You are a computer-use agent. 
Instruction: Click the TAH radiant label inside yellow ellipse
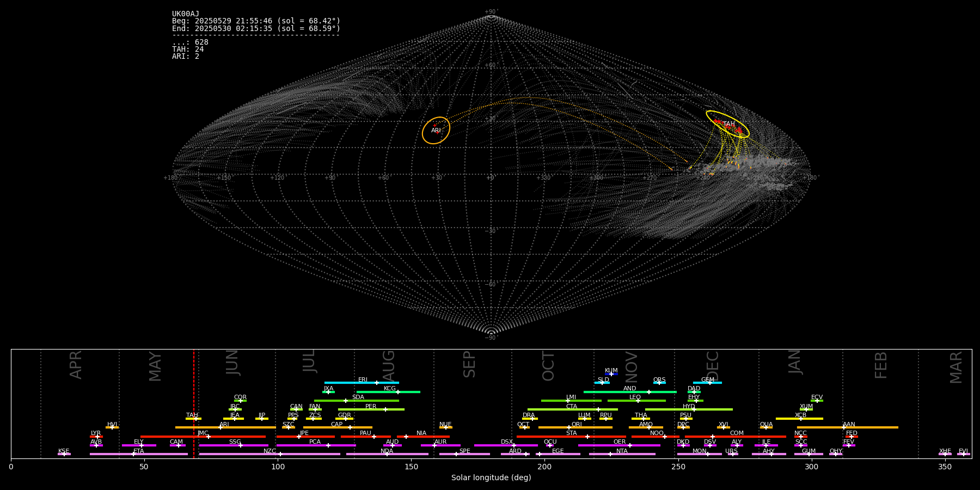pos(729,124)
